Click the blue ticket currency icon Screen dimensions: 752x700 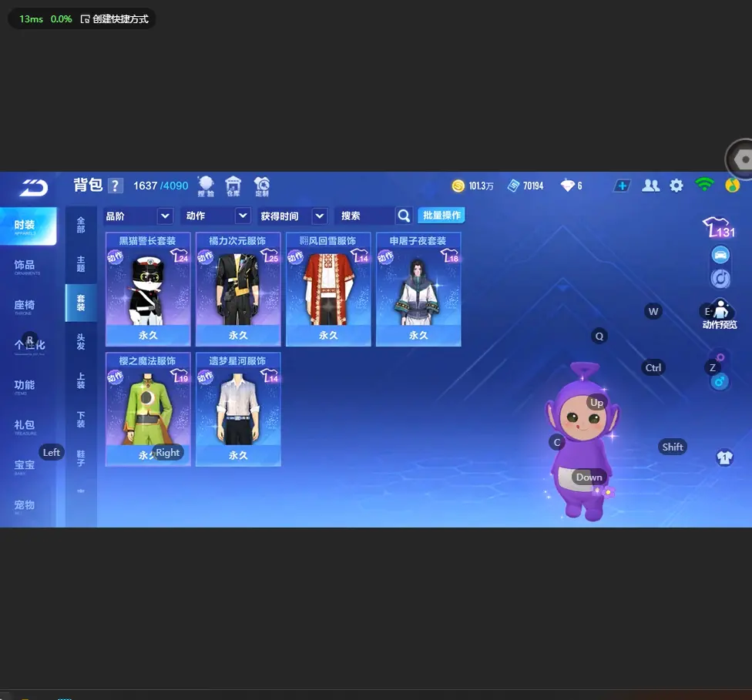pos(514,186)
